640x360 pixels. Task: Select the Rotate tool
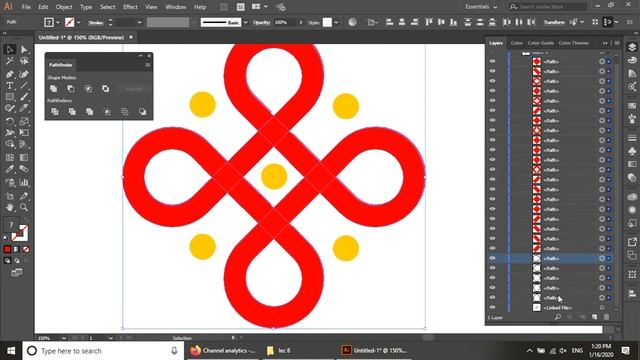pyautogui.click(x=9, y=121)
